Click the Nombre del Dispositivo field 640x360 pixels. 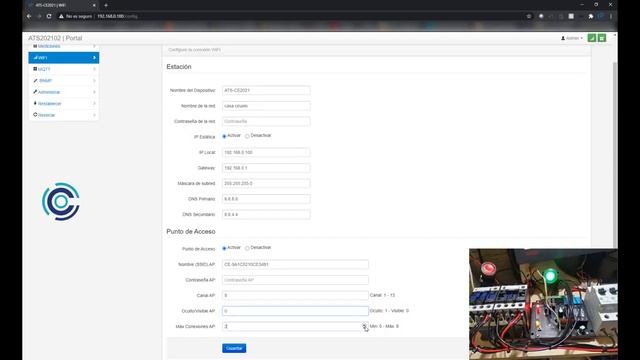[x=266, y=90]
